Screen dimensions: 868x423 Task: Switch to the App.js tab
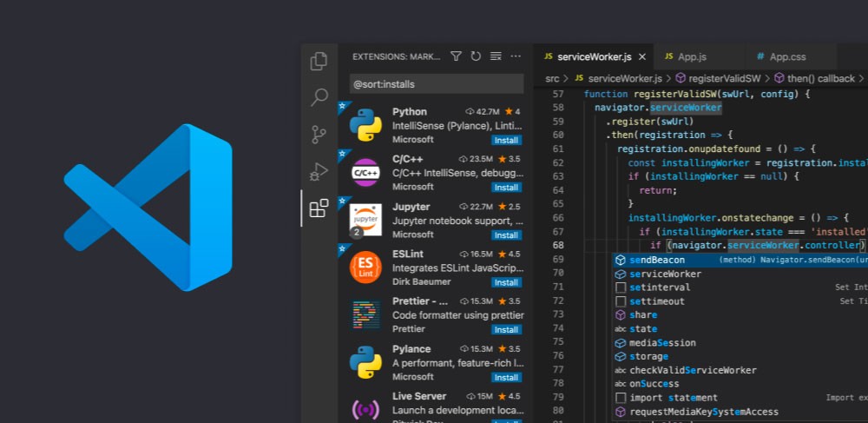[692, 56]
